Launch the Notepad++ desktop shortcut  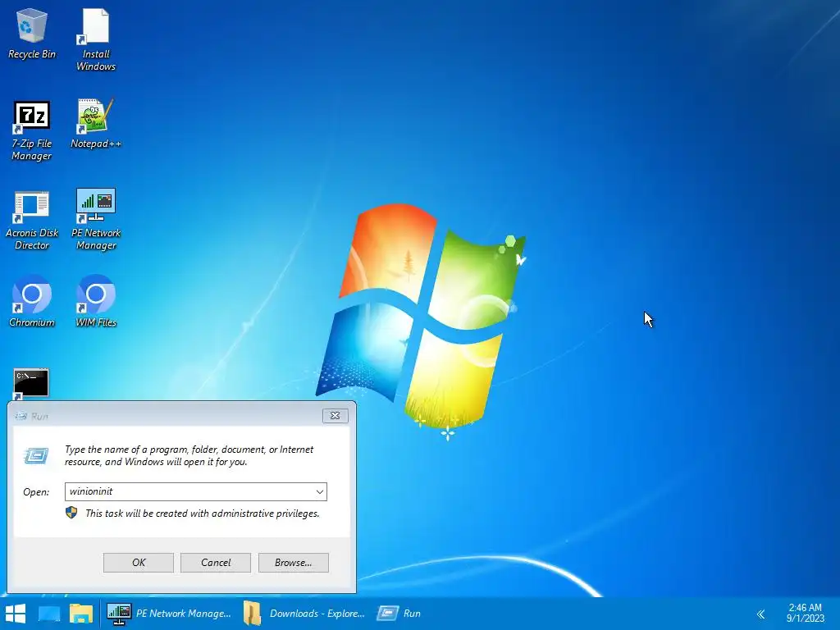pos(96,124)
